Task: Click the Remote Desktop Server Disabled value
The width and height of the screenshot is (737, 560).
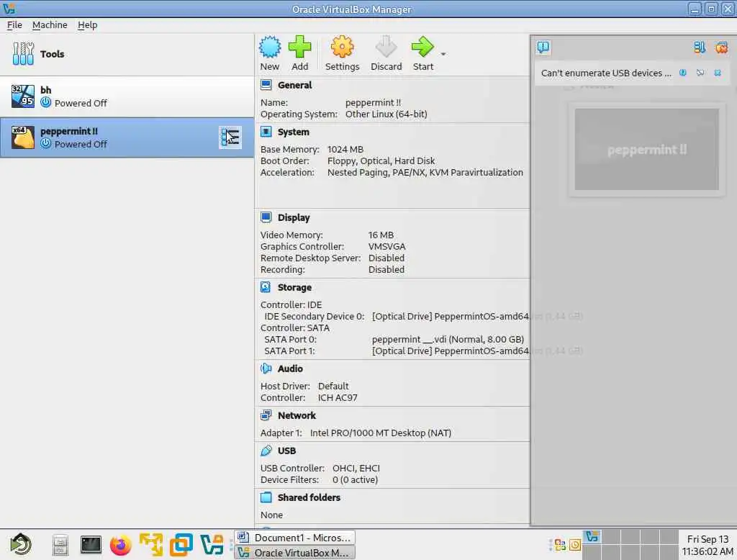Action: pyautogui.click(x=386, y=258)
